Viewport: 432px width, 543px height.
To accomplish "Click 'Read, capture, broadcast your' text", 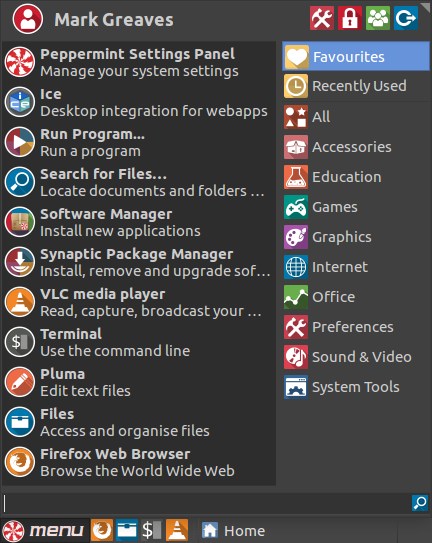I will 151,311.
